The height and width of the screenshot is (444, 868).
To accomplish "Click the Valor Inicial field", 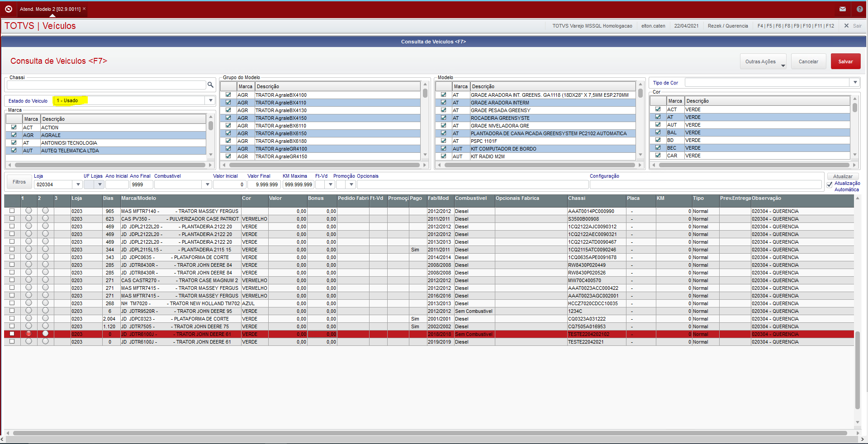I will click(229, 184).
